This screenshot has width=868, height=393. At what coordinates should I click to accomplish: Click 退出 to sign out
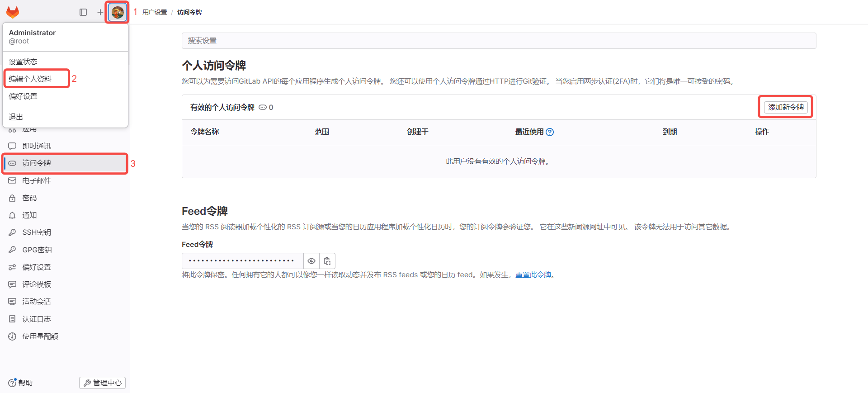pyautogui.click(x=16, y=117)
